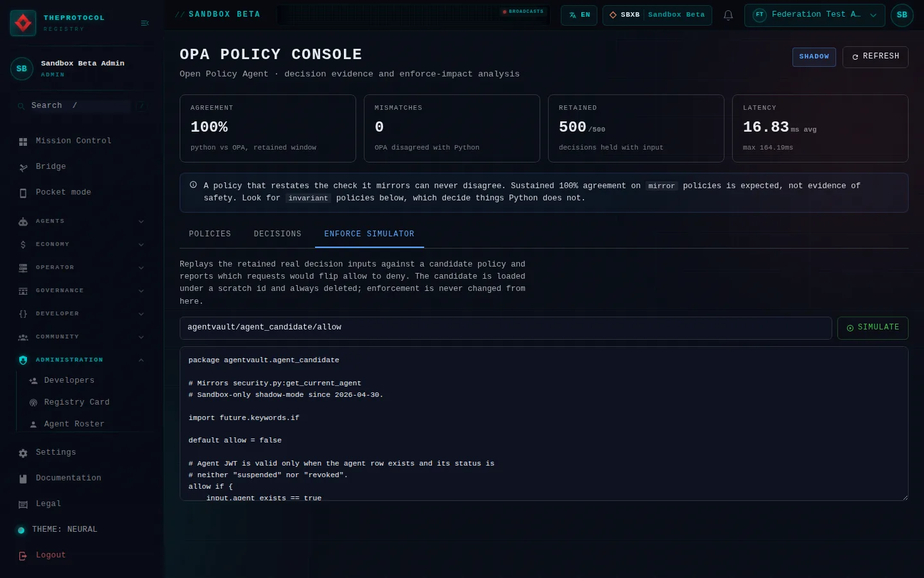Click the Governance icon
Viewport: 924px width, 578px height.
23,291
